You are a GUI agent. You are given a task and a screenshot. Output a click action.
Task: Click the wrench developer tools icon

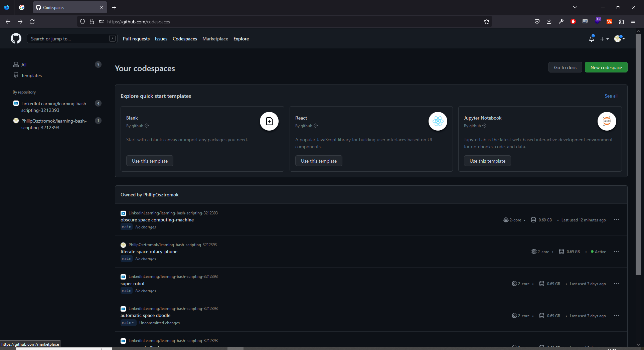pyautogui.click(x=561, y=22)
